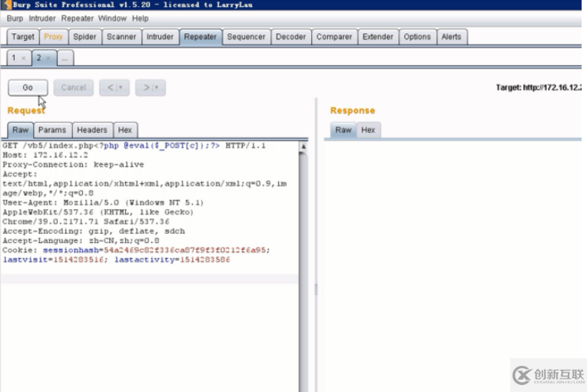Switch to the Options tab
The width and height of the screenshot is (587, 392).
click(417, 37)
